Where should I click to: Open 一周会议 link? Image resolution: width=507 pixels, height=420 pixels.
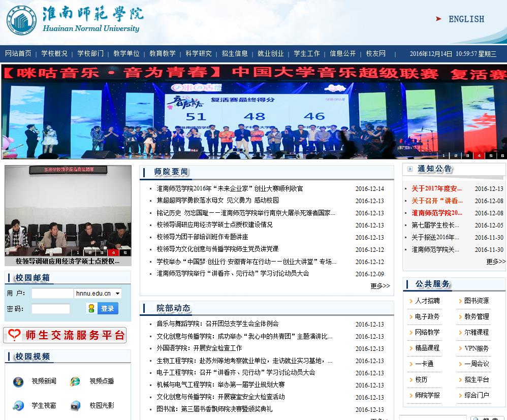coord(477,364)
